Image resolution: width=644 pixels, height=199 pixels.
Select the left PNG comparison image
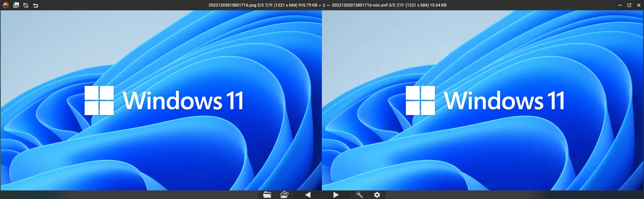tap(161, 100)
